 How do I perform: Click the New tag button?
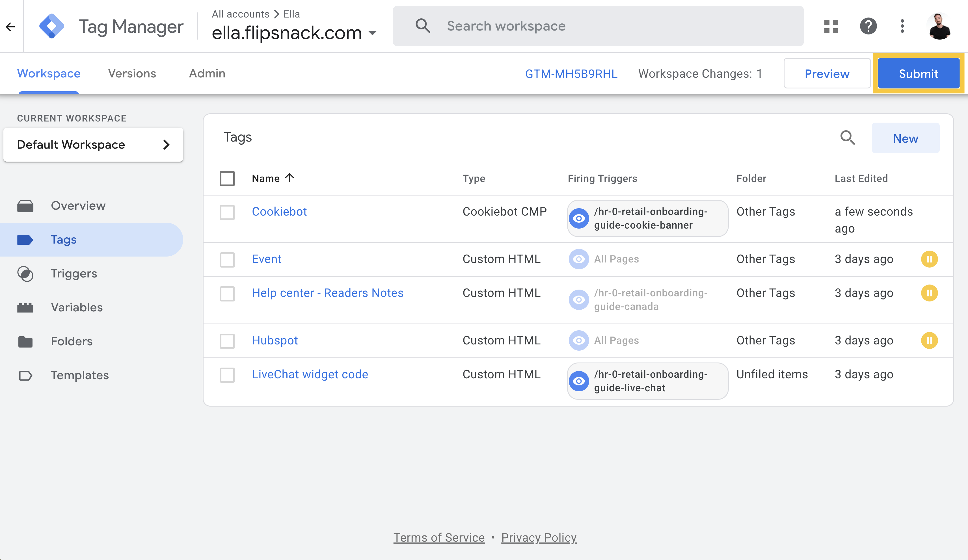(906, 138)
